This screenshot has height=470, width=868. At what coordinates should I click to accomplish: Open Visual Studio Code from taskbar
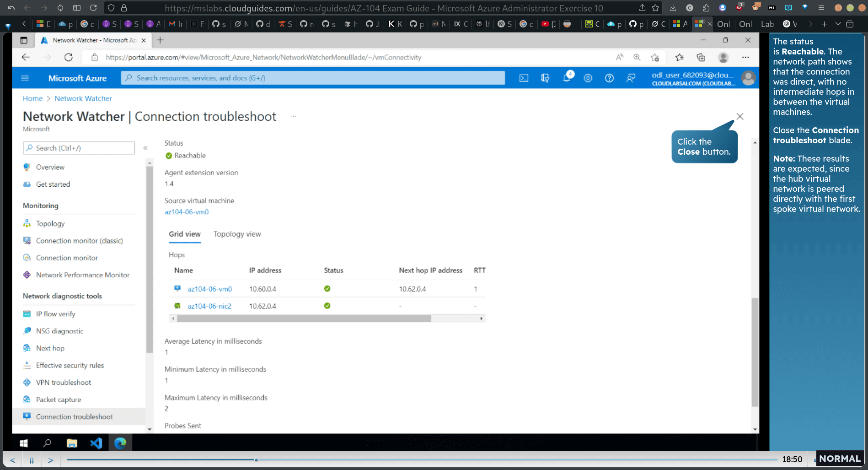pos(96,443)
